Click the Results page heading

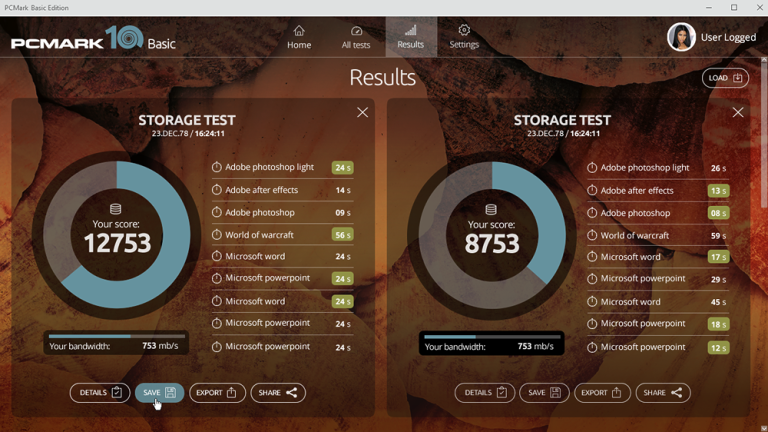[383, 77]
